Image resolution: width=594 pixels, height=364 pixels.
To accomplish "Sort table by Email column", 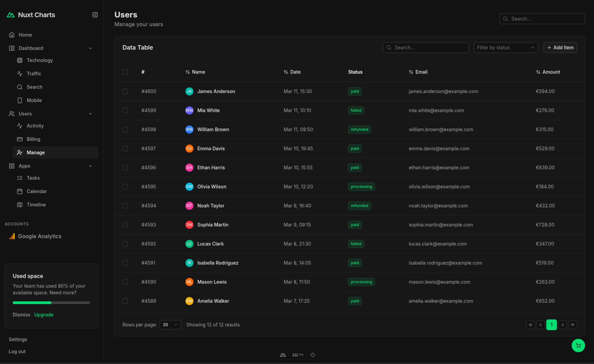I will coord(418,72).
